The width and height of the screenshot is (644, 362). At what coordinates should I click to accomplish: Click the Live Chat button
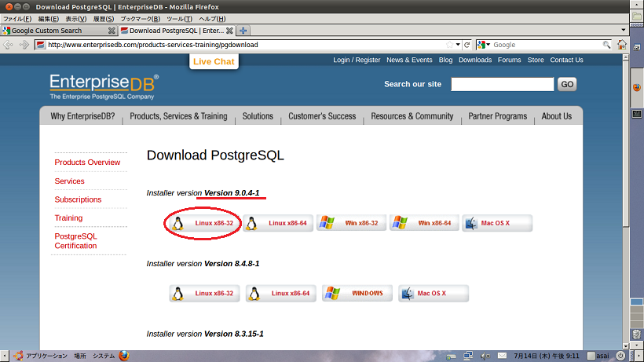click(214, 61)
